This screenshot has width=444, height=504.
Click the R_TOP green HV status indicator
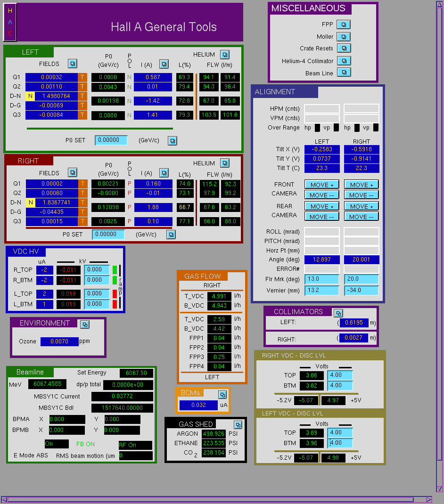point(115,270)
